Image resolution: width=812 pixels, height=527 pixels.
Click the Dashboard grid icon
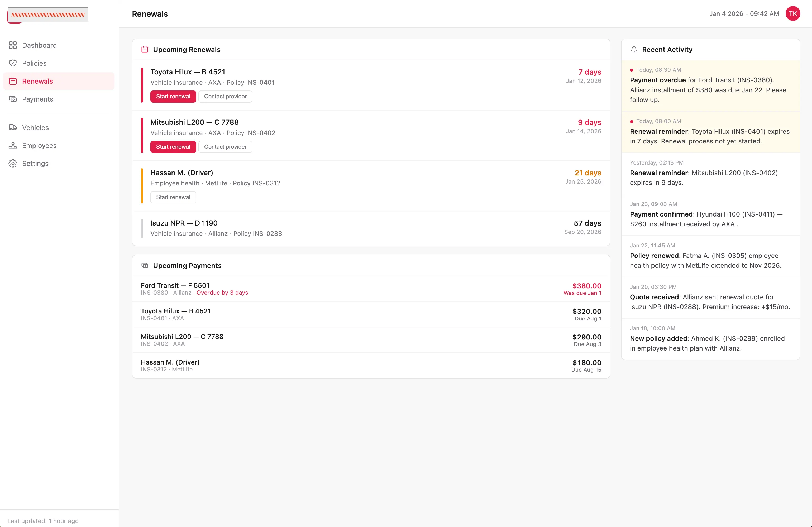13,45
